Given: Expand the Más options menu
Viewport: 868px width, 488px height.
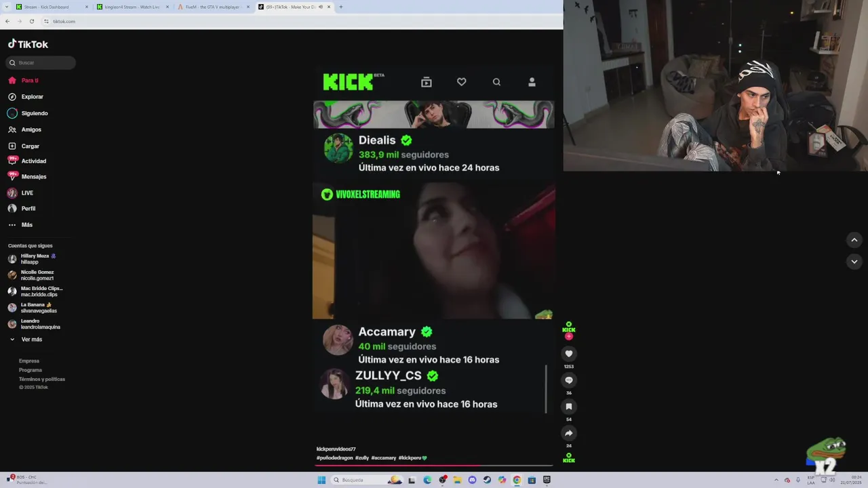Looking at the screenshot, I should point(20,225).
